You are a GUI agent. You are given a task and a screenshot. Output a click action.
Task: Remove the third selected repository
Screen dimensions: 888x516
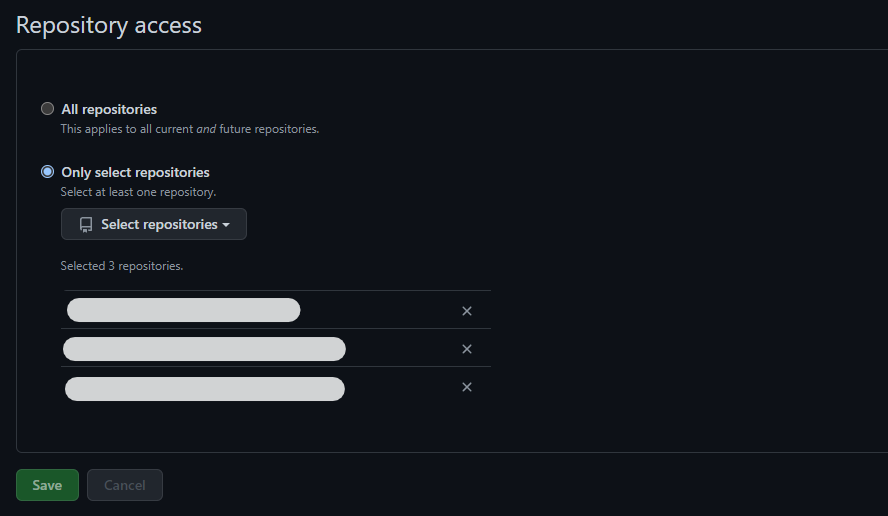(466, 387)
